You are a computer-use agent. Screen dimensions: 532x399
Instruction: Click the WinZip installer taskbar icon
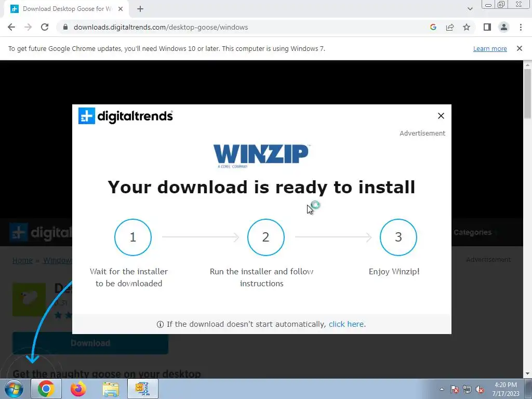[143, 389]
